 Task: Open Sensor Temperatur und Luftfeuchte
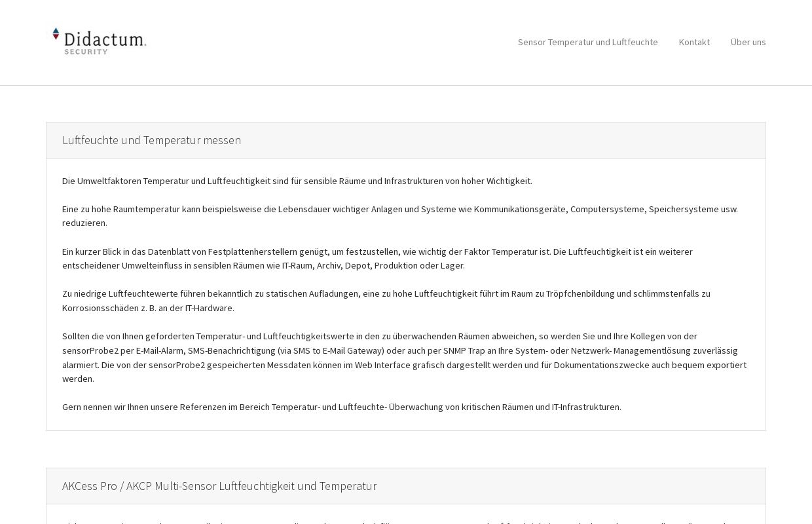point(587,42)
